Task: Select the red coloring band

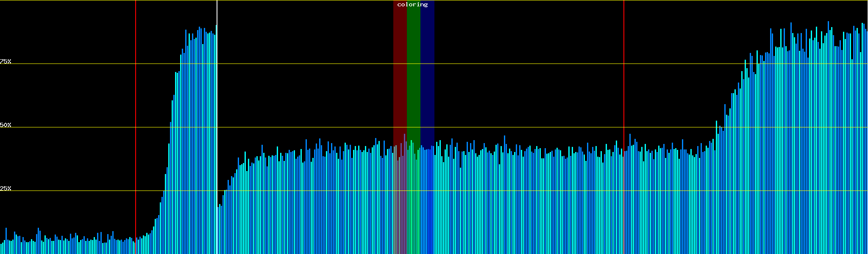Action: pyautogui.click(x=400, y=85)
